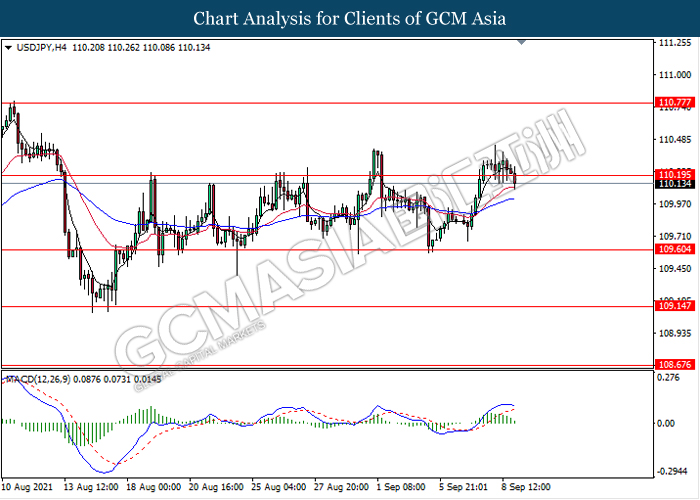The image size is (700, 500).
Task: Click the 25 Aug 04:00 time label
Action: point(279,487)
